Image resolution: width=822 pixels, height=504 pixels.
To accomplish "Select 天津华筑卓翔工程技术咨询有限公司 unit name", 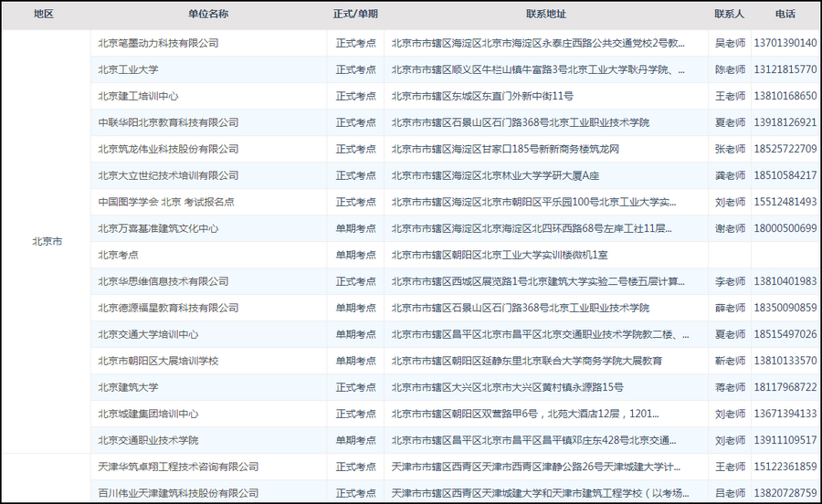I will (178, 467).
